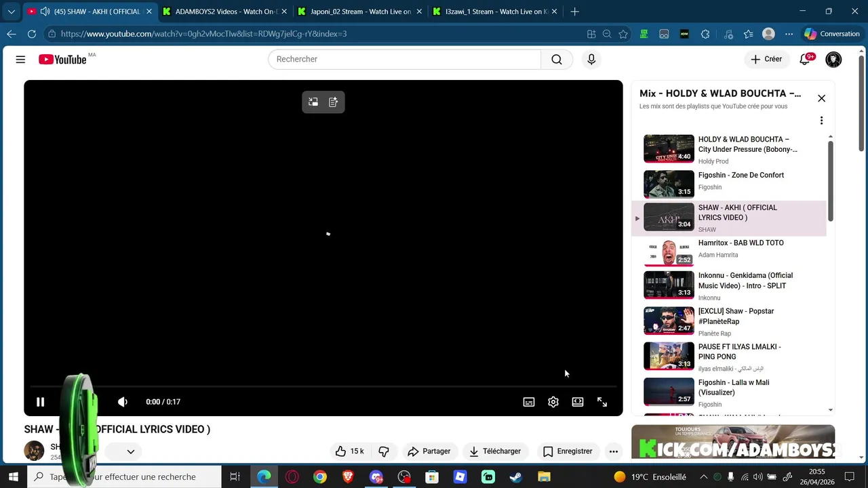Open the Créer menu
The height and width of the screenshot is (488, 868).
766,59
